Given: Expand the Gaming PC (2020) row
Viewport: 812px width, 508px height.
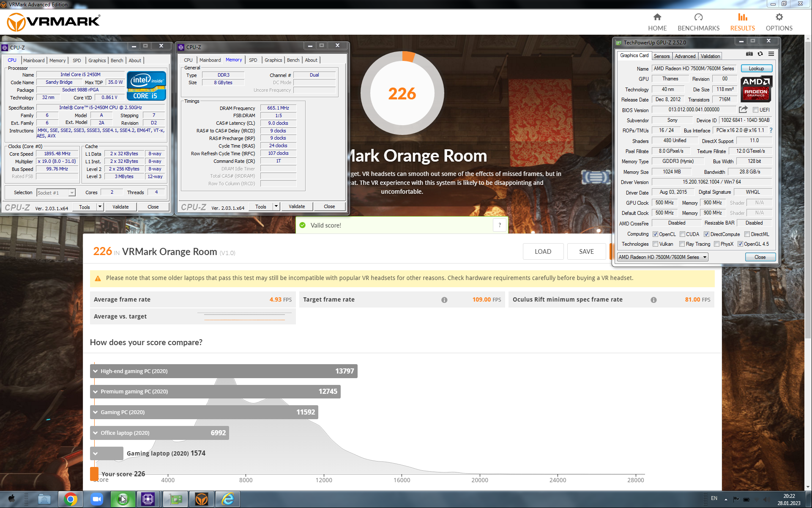Looking at the screenshot, I should [204, 412].
